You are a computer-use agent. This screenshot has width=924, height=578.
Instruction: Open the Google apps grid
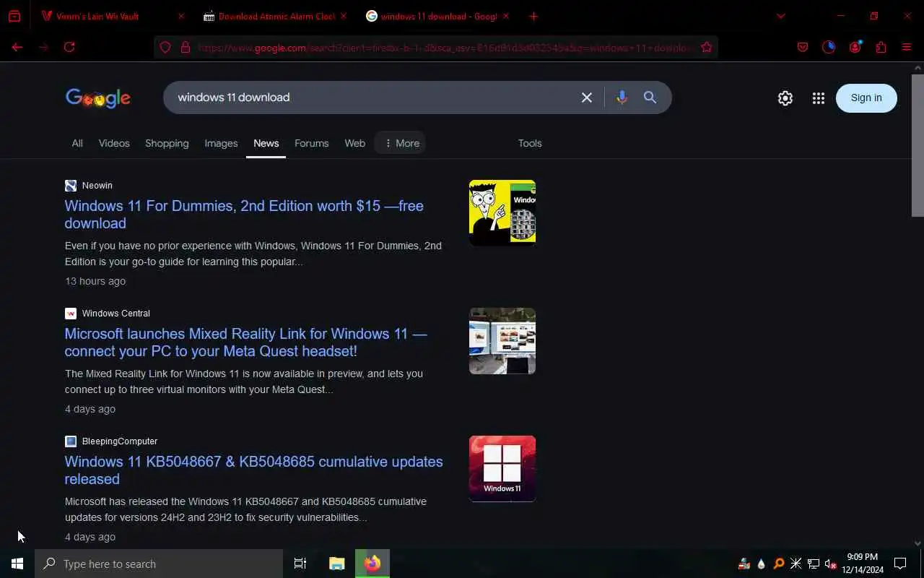(x=818, y=98)
